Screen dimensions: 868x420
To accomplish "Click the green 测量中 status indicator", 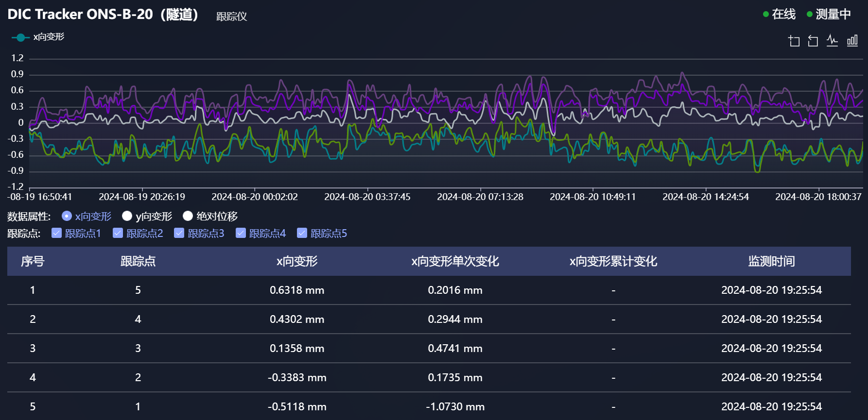I will click(829, 14).
